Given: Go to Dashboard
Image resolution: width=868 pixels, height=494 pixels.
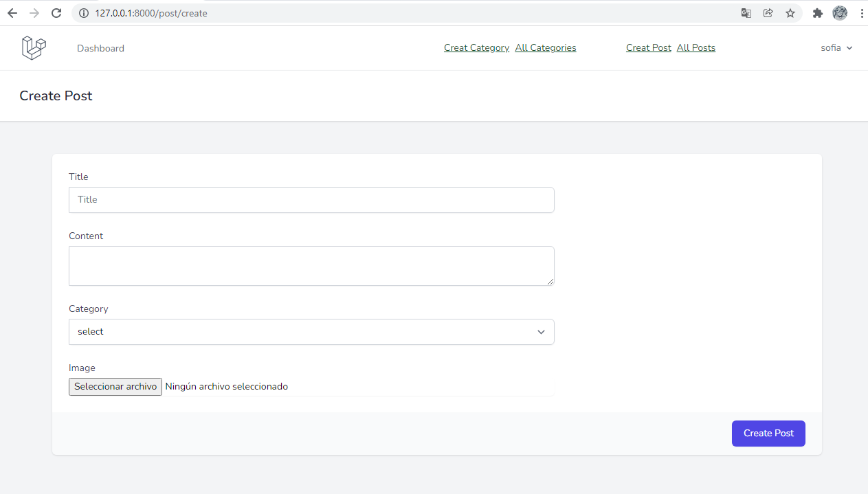Looking at the screenshot, I should tap(100, 48).
